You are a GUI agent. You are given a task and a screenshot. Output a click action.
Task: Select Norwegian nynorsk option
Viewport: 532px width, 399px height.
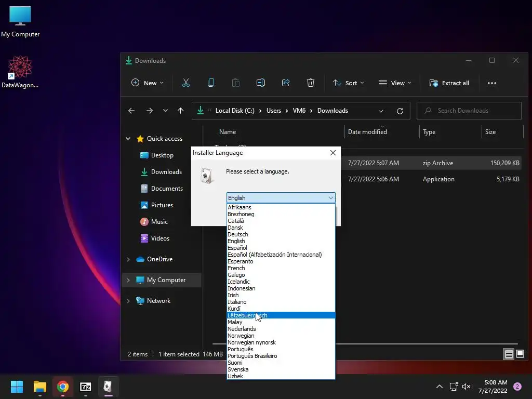(x=281, y=342)
